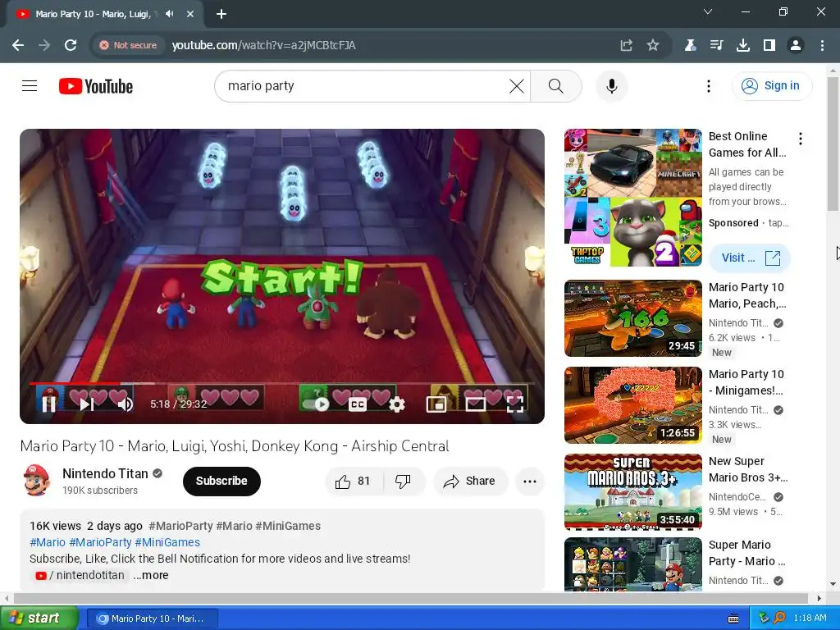
Task: Run search with magnifier button
Action: coord(556,85)
